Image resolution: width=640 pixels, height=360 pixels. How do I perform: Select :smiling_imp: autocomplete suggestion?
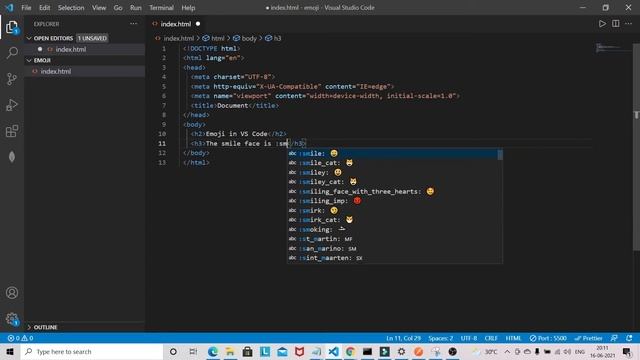pyautogui.click(x=393, y=201)
